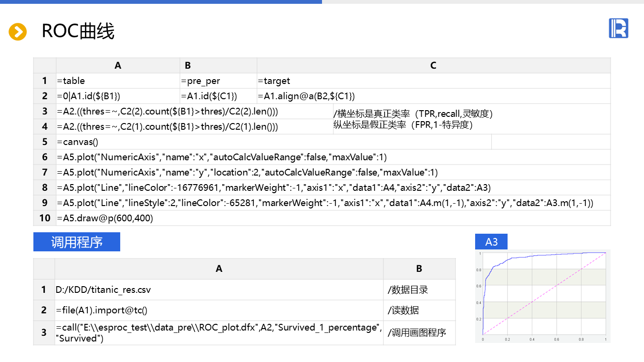Viewport: 644px width, 362px height.
Task: Click the =pre_per cell
Action: (x=218, y=81)
